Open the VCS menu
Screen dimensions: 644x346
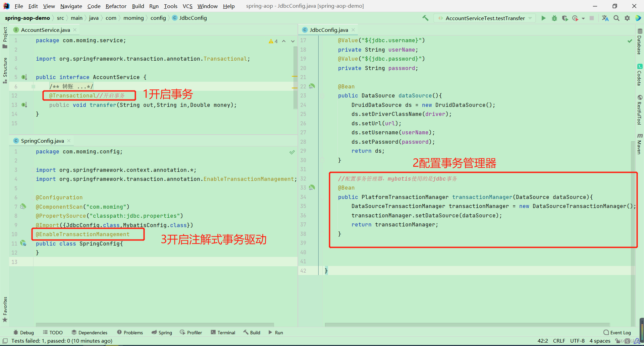[187, 6]
